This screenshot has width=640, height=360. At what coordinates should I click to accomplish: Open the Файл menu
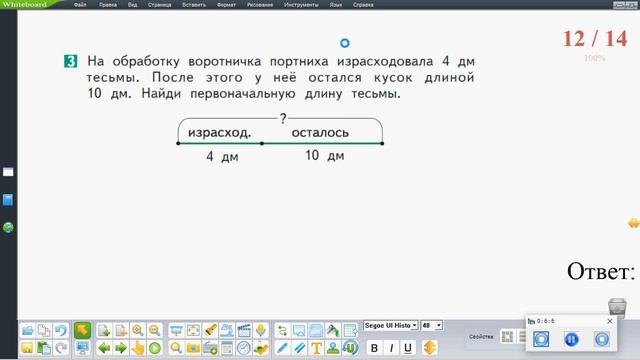tap(80, 5)
